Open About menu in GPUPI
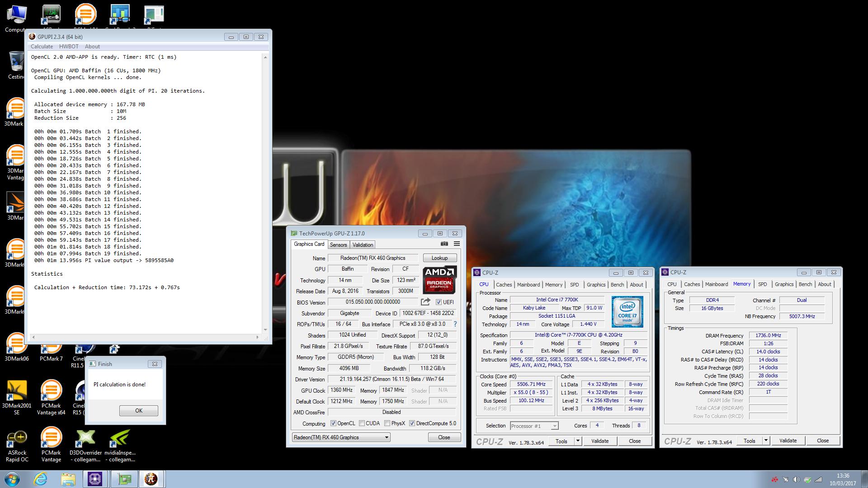Image resolution: width=868 pixels, height=488 pixels. 92,47
